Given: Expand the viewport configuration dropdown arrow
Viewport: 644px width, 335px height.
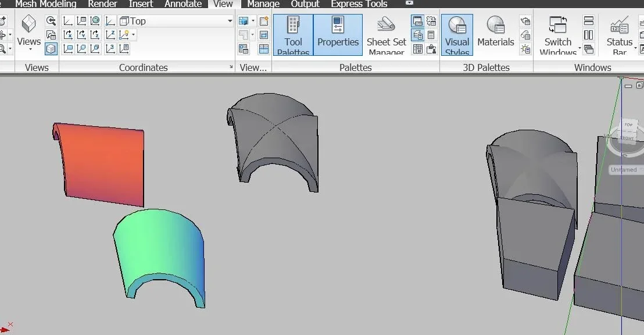Looking at the screenshot, I should 253,21.
